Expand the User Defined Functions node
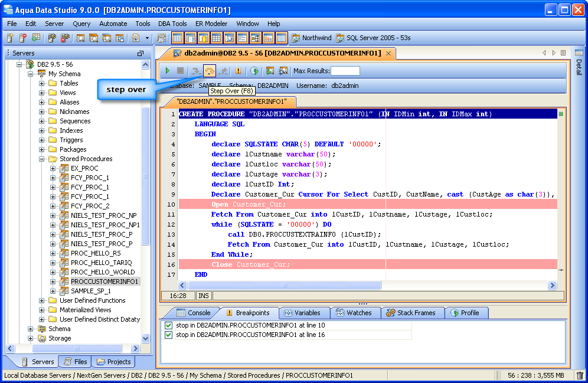The image size is (588, 383). click(42, 300)
